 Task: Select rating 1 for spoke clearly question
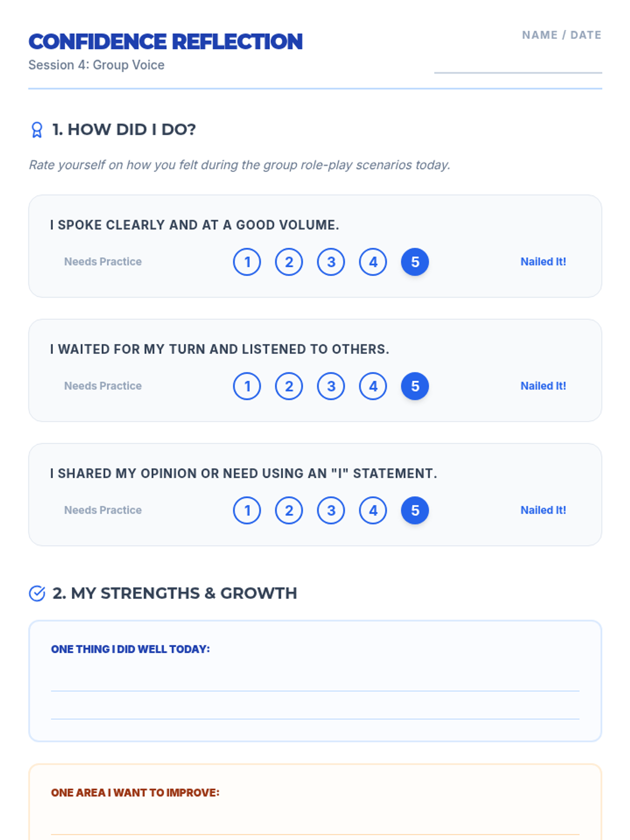(x=247, y=262)
